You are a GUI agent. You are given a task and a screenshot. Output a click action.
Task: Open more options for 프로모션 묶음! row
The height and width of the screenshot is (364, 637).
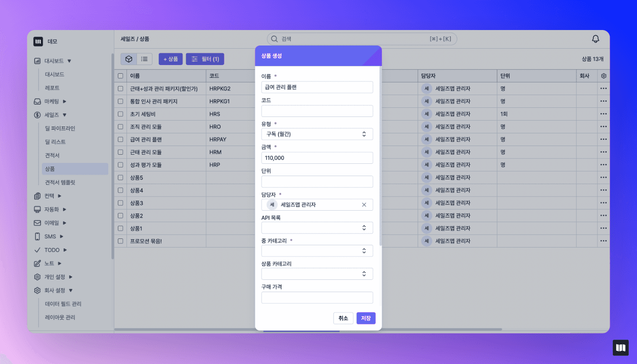(x=604, y=241)
